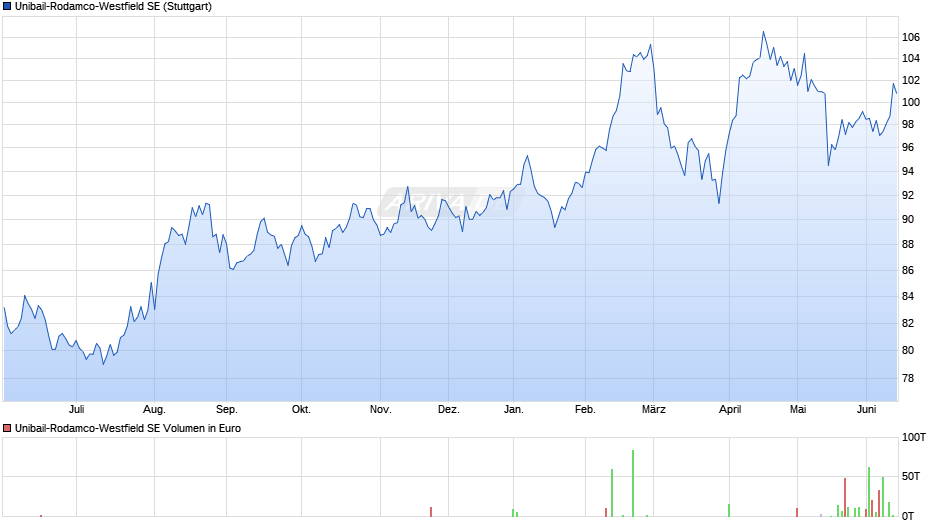Click the price axis value 96
The height and width of the screenshot is (526, 940).
pos(908,148)
